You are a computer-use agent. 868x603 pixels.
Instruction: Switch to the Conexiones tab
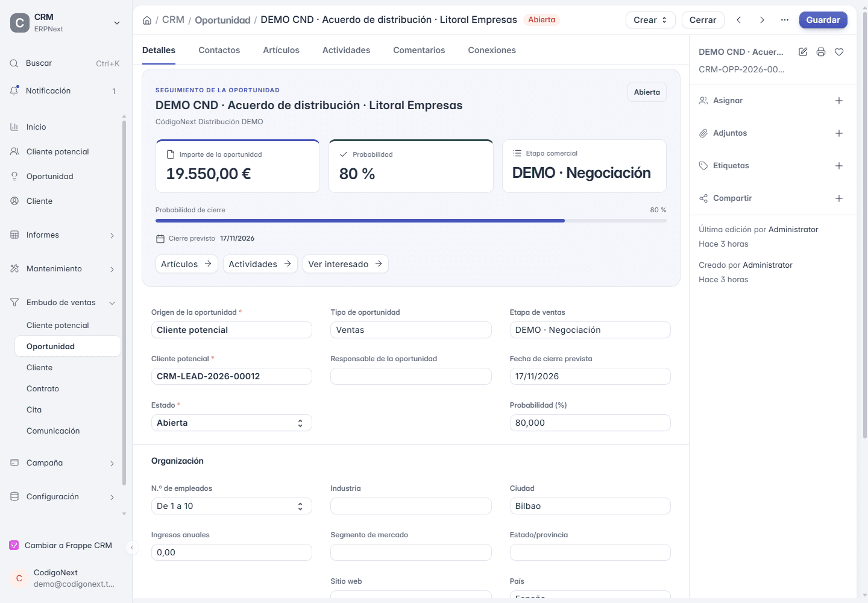(x=492, y=50)
